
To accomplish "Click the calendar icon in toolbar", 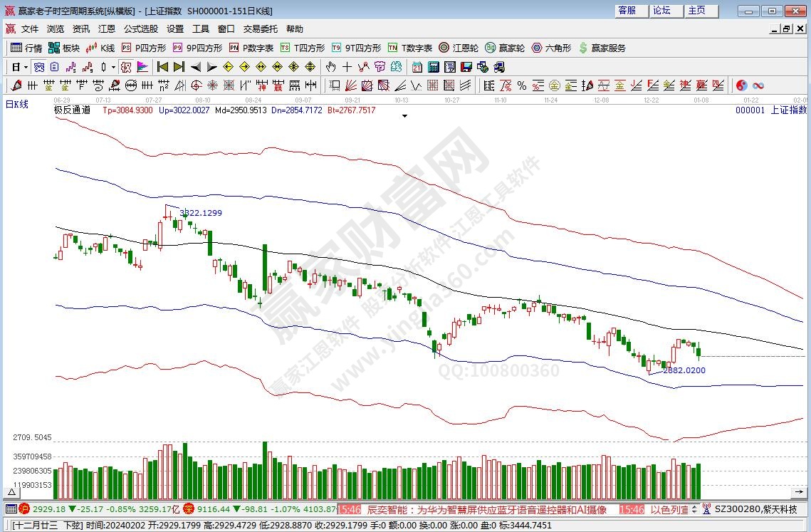I will coord(417,67).
